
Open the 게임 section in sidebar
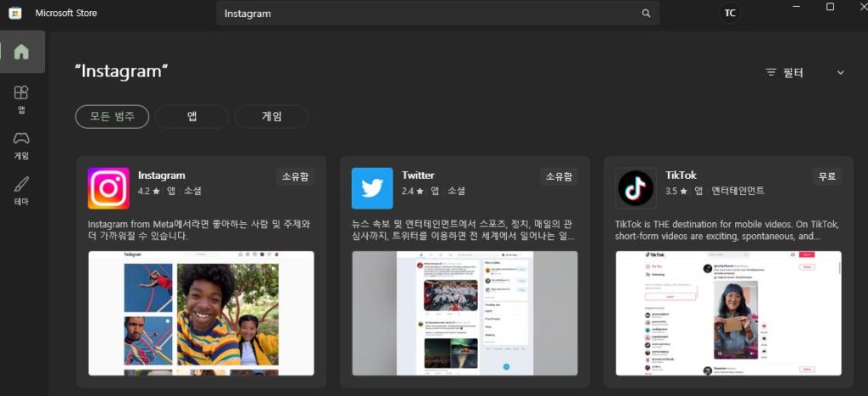click(21, 146)
